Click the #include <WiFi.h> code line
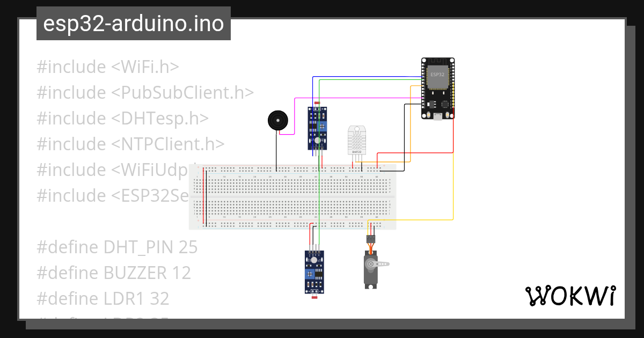Screen dimensions: 644x338 point(107,67)
